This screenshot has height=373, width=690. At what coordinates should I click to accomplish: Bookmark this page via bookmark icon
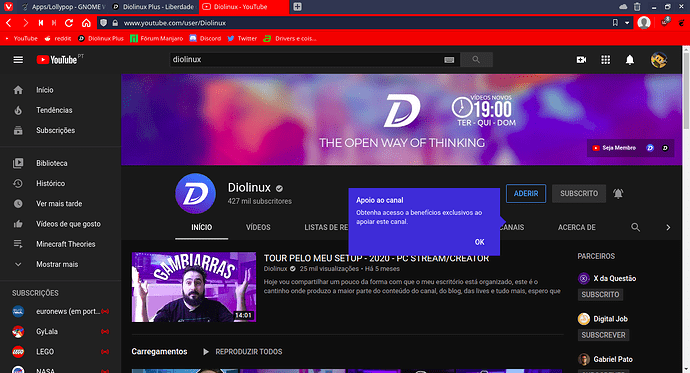tap(615, 23)
